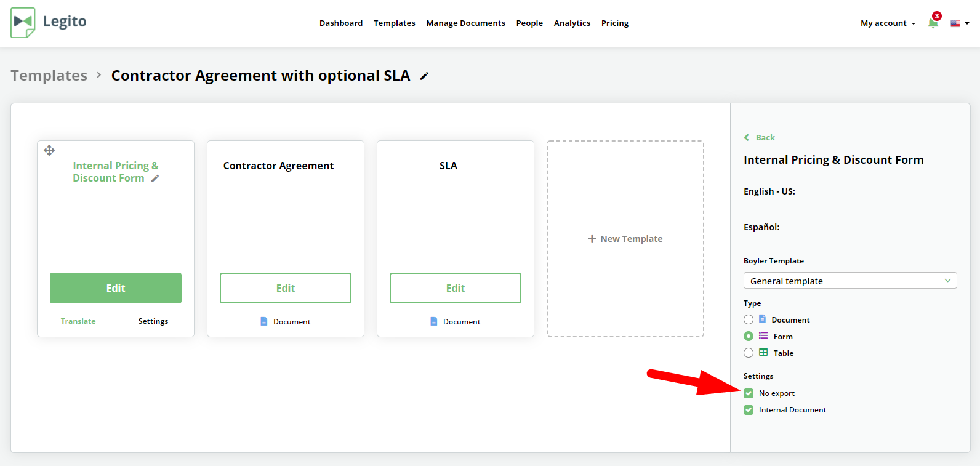The height and width of the screenshot is (466, 980).
Task: Rename Internal Pricing & Discount Form with the pencil
Action: [x=155, y=179]
